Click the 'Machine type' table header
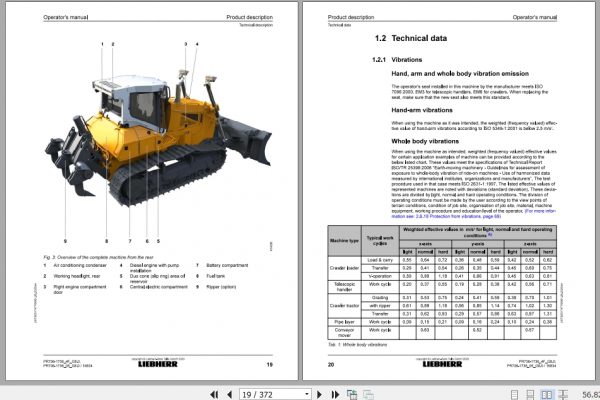600x400 pixels. pos(344,241)
